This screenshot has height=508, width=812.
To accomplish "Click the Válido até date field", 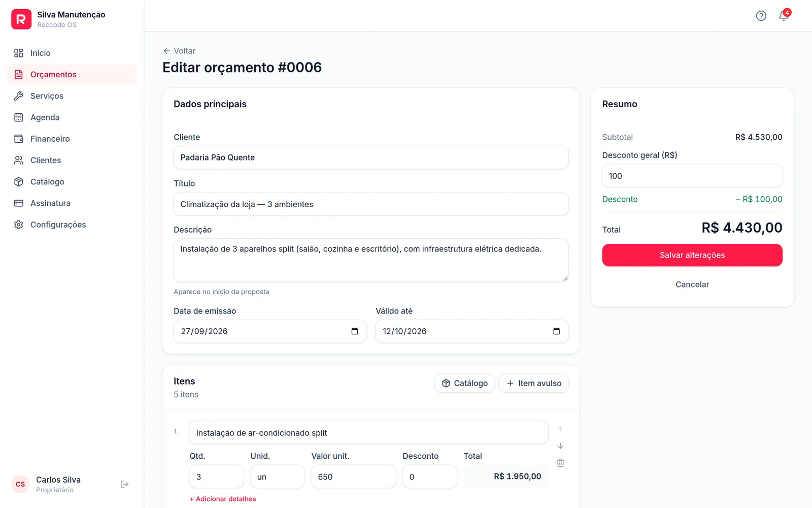I will point(472,331).
